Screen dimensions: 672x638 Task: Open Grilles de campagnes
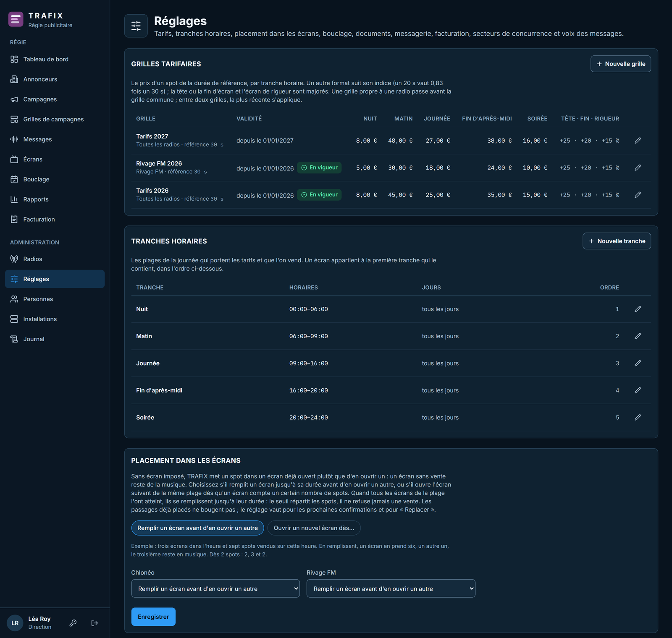click(55, 119)
